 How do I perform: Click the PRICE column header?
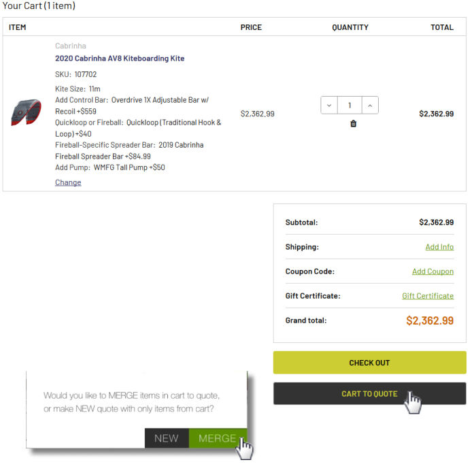[x=251, y=27]
